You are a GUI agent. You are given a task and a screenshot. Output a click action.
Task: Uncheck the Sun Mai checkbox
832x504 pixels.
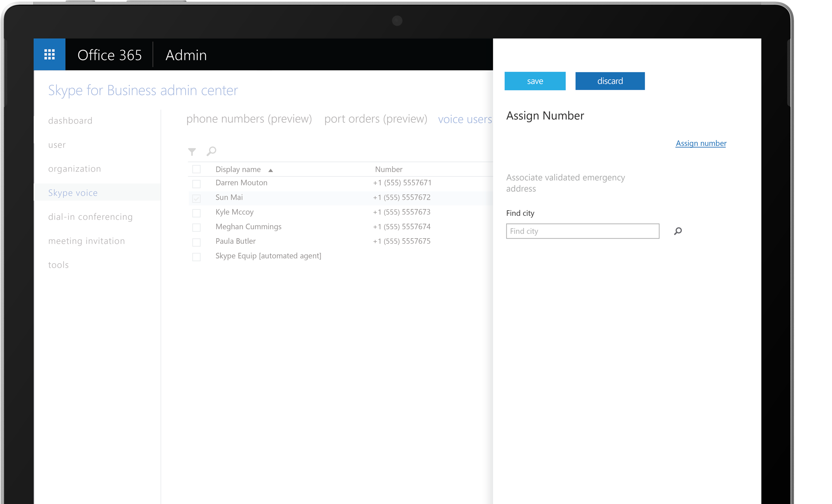click(196, 198)
